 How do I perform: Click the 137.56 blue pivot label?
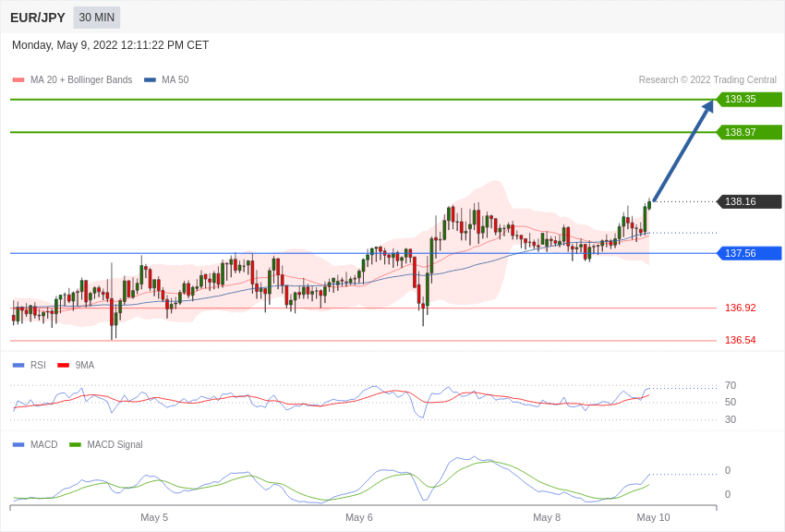(749, 253)
